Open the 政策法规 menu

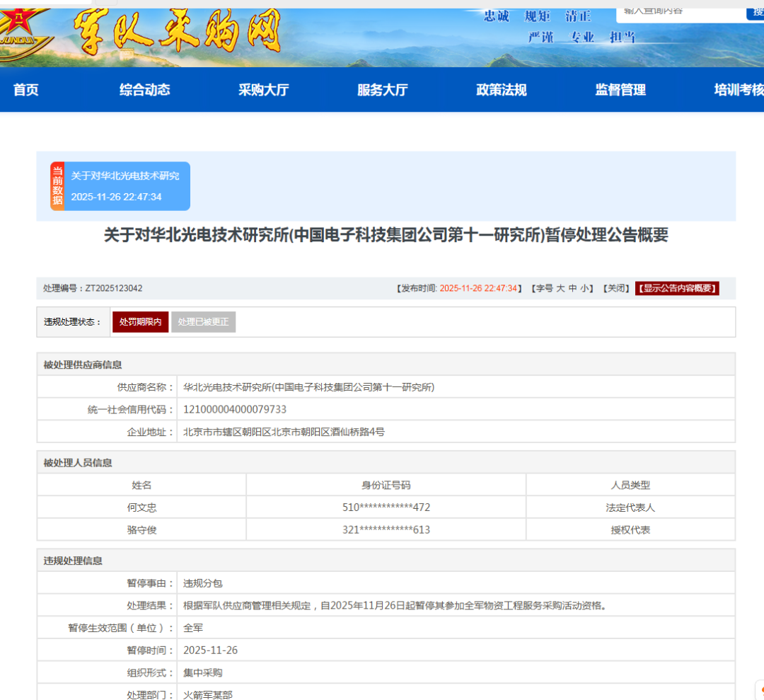point(501,90)
